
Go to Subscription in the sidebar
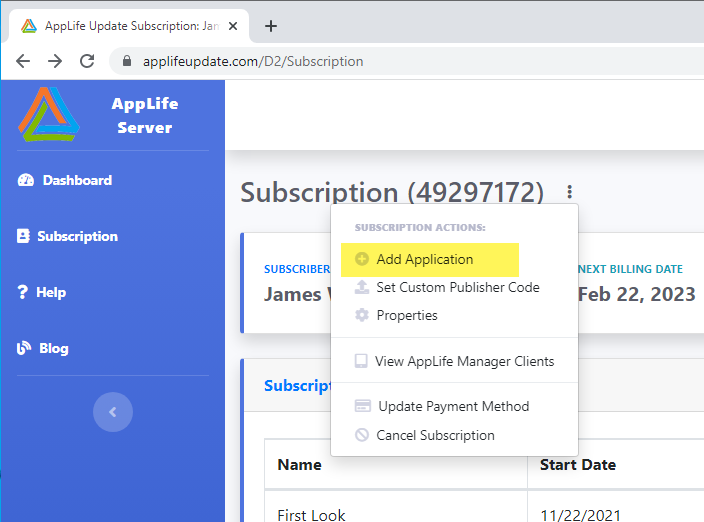(x=67, y=236)
